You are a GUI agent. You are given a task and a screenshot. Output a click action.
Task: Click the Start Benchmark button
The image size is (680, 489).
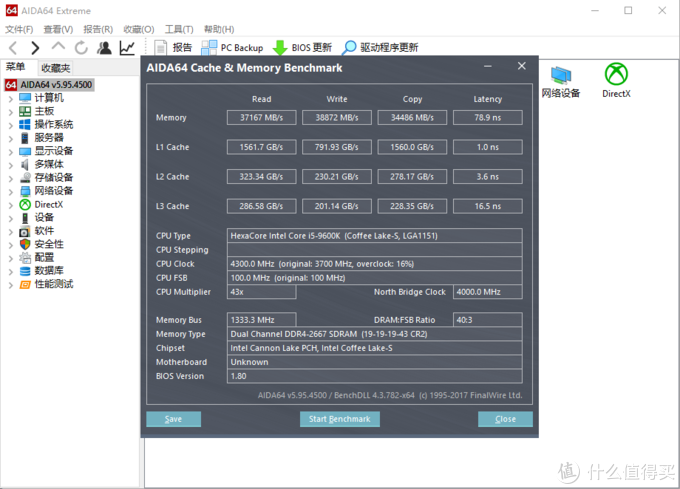pos(340,419)
